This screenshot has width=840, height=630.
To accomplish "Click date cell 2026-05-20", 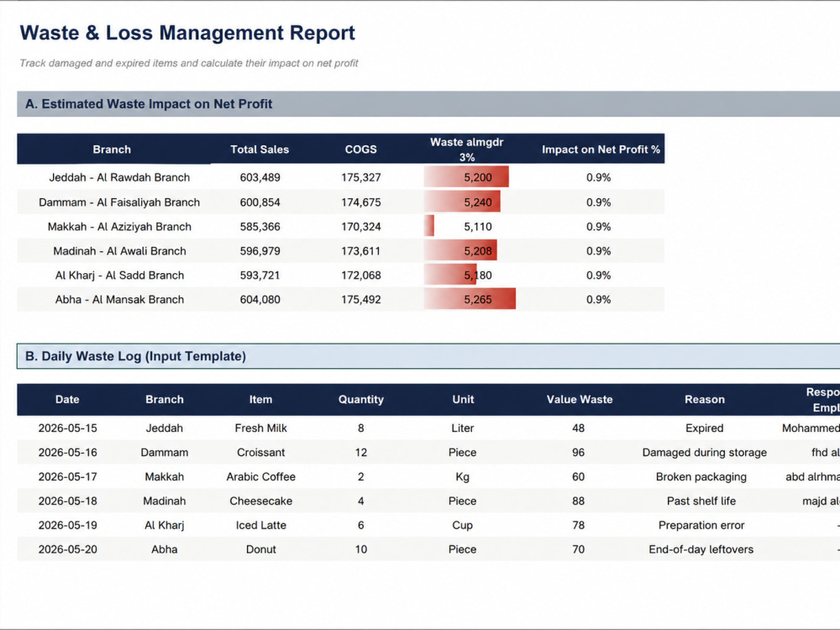I will click(x=67, y=549).
